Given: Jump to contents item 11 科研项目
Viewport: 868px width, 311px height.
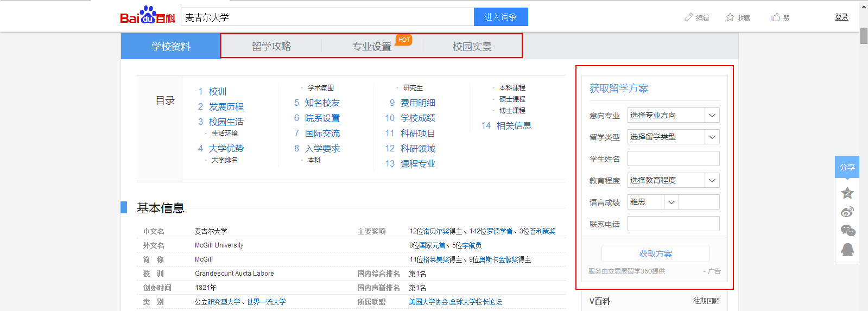Looking at the screenshot, I should click(x=418, y=133).
